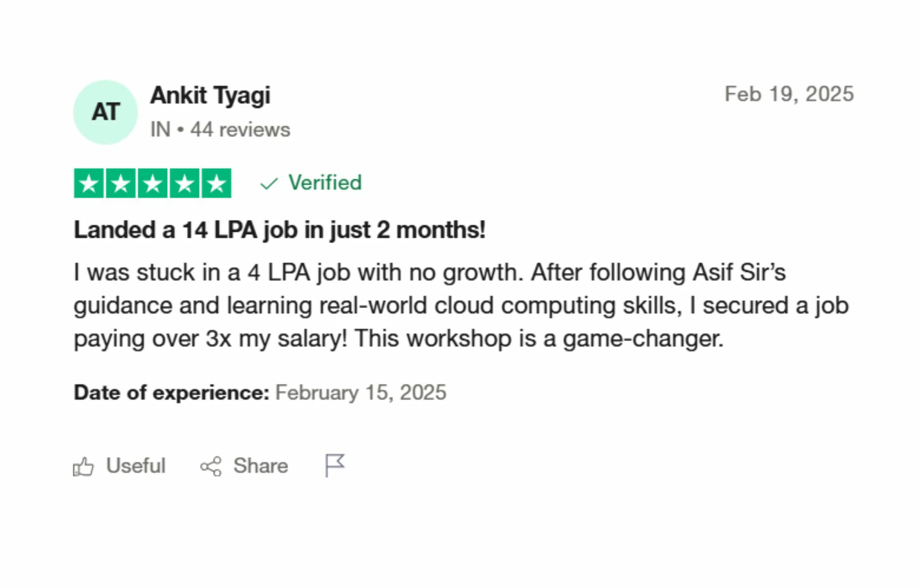Image resolution: width=921 pixels, height=588 pixels.
Task: Click the February 15, 2025 experience date
Action: click(x=361, y=392)
